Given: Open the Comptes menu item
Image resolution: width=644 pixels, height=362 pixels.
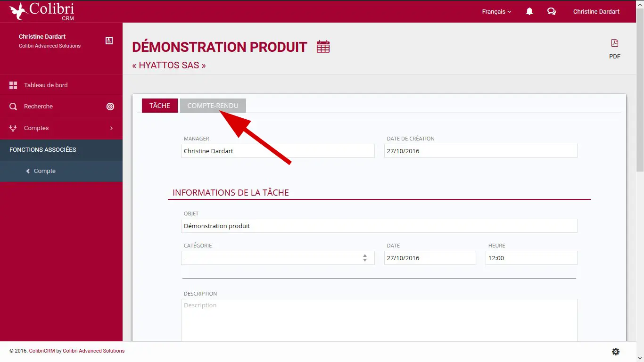Looking at the screenshot, I should click(x=61, y=128).
